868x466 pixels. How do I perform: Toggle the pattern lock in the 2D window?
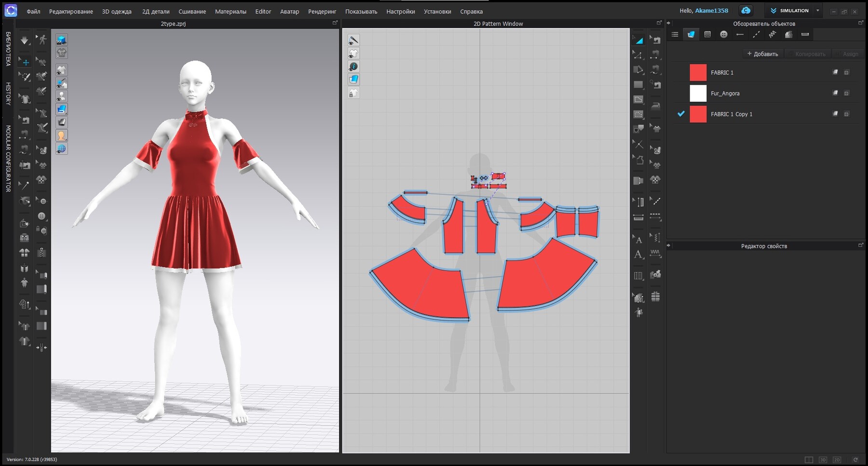click(x=354, y=93)
